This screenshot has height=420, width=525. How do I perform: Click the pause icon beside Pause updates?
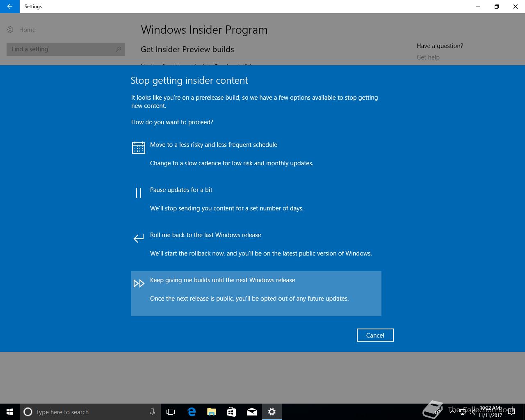[x=139, y=193]
